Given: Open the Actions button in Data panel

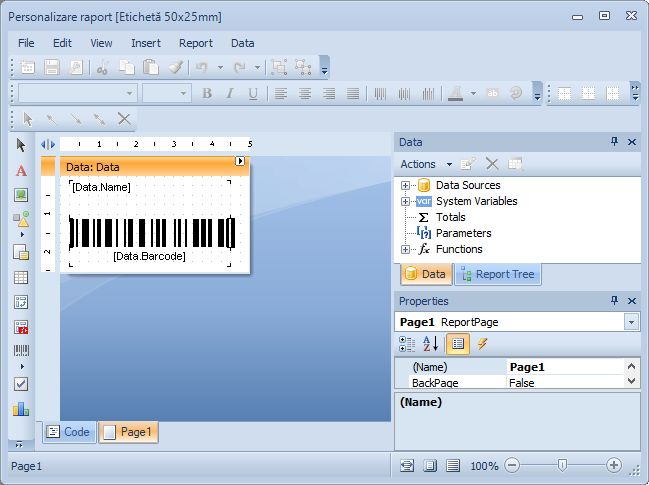Looking at the screenshot, I should (x=424, y=164).
